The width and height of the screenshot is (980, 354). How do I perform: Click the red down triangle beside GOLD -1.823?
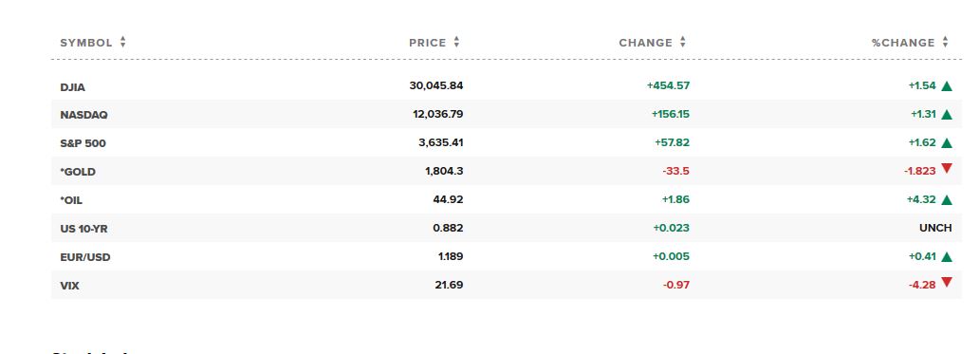pyautogui.click(x=947, y=168)
